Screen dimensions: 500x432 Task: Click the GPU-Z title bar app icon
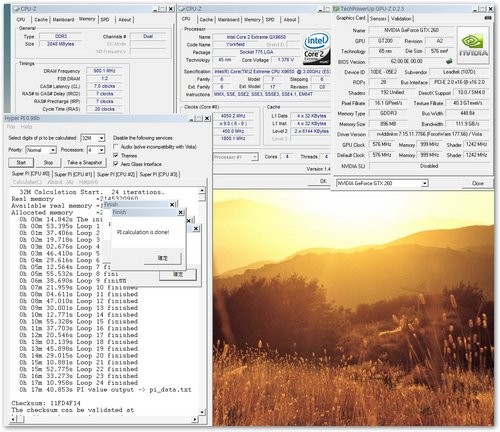tap(336, 9)
